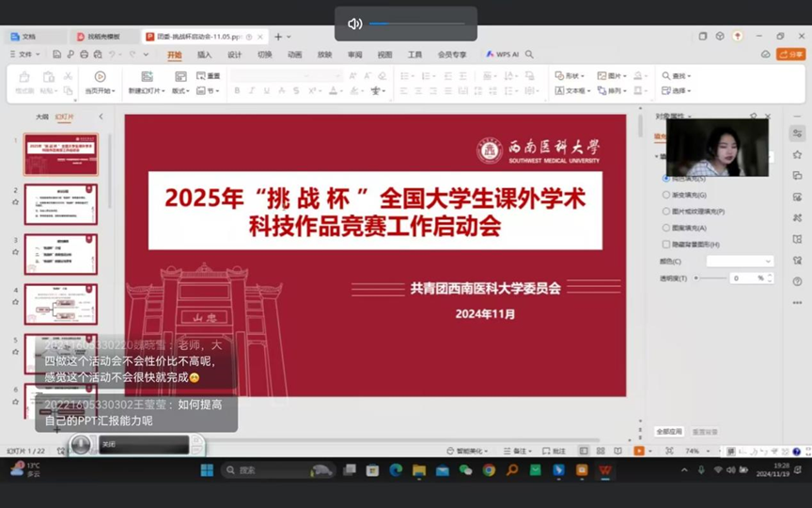
Task: Switch to the Review (审阅) ribbon tab
Action: tap(354, 55)
